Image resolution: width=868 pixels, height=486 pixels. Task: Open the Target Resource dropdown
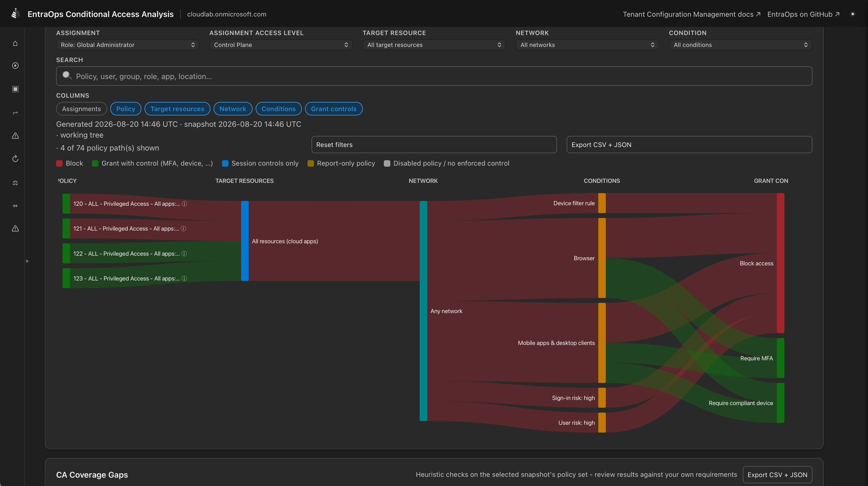click(434, 45)
